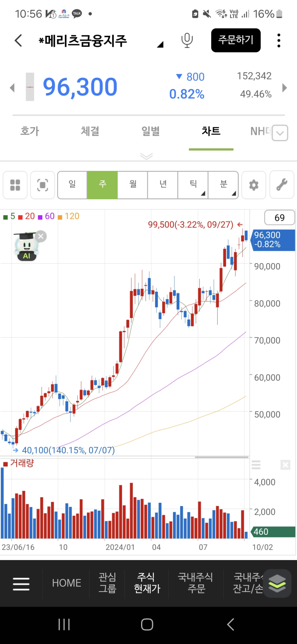Image resolution: width=297 pixels, height=644 pixels.
Task: Select the 월 monthly chart period
Action: point(133,185)
